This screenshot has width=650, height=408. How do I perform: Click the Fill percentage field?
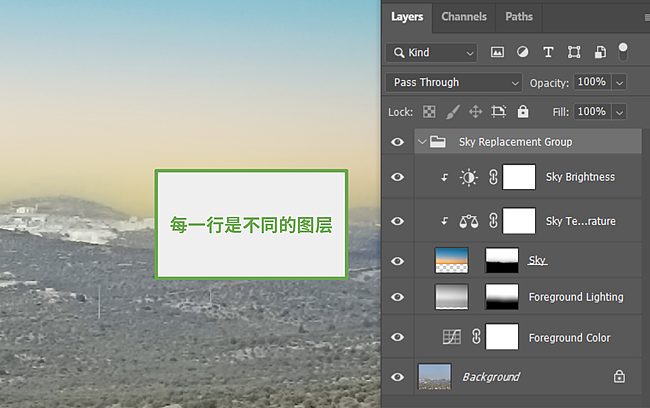[x=591, y=112]
